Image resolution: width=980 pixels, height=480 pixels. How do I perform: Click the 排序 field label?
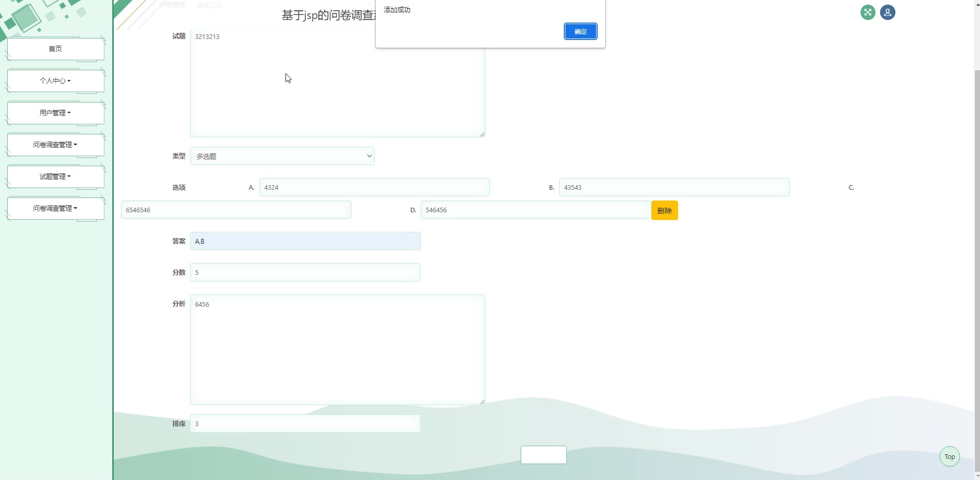tap(179, 424)
